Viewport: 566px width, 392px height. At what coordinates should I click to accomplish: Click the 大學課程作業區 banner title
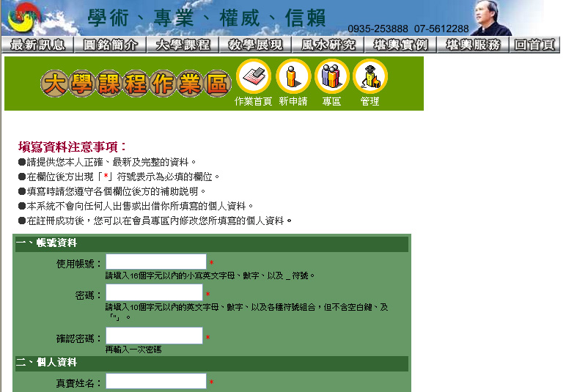click(x=136, y=84)
